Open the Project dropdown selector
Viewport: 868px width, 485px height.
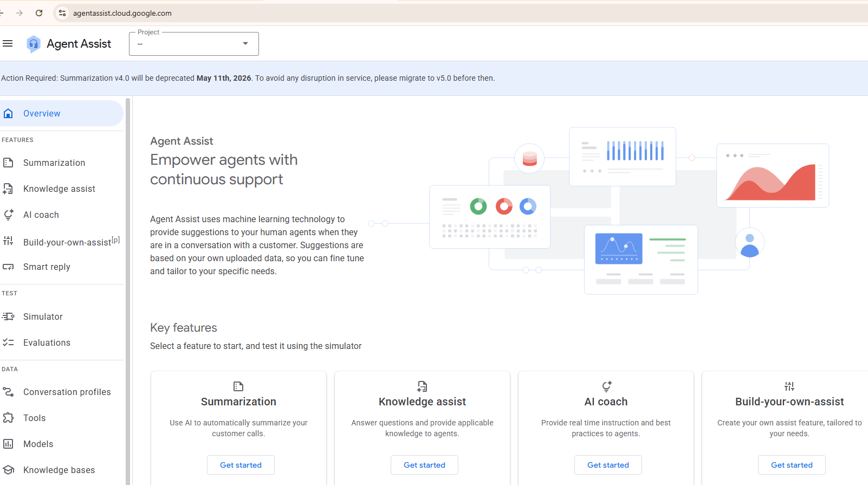[194, 44]
